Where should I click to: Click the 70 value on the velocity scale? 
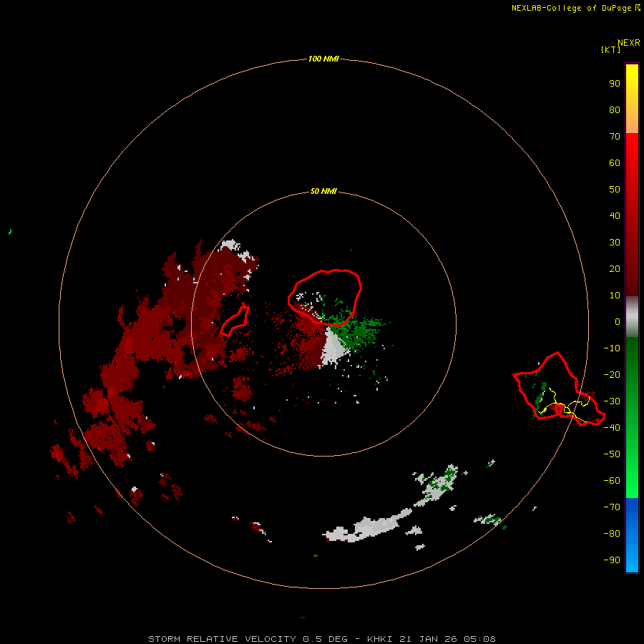[615, 137]
